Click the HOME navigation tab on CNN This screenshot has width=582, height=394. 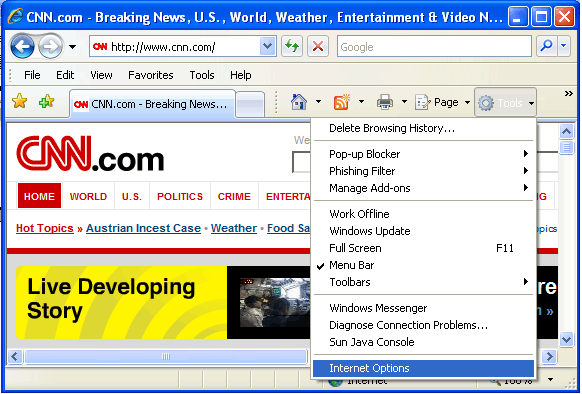(x=39, y=196)
